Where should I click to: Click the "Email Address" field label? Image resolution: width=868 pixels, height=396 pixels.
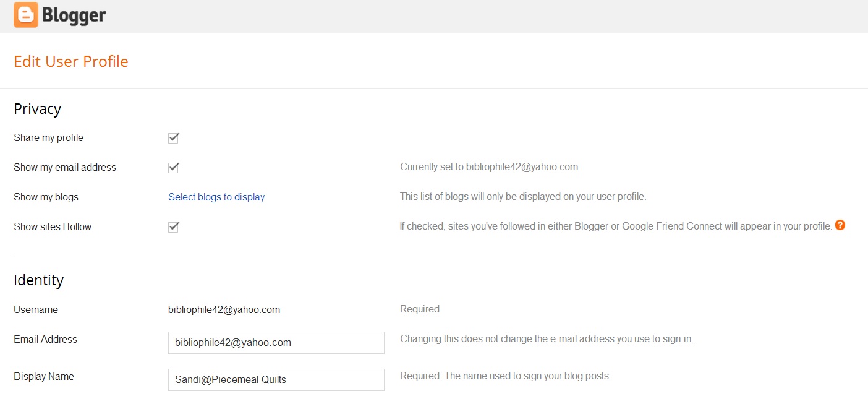coord(46,340)
